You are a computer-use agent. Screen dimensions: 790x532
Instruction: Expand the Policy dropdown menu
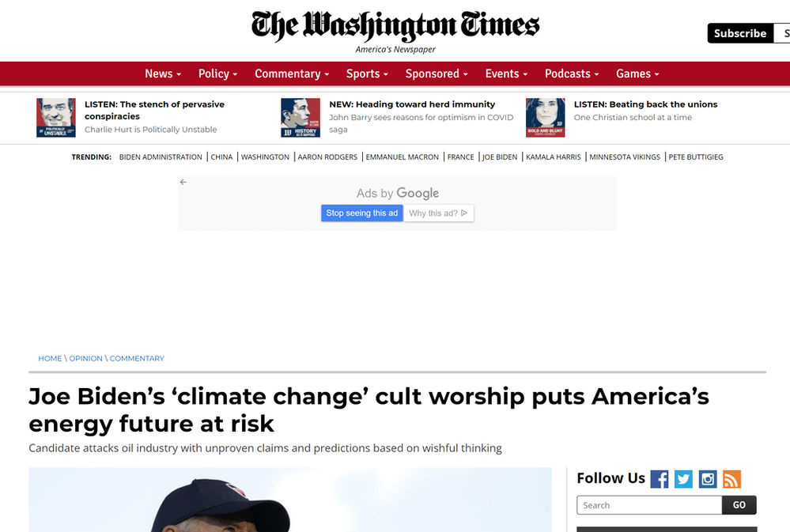(217, 74)
